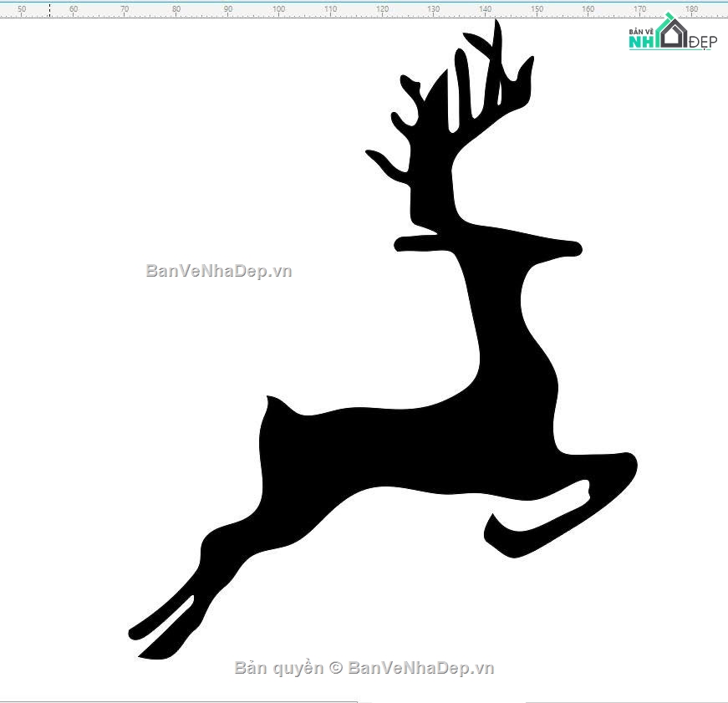Click the Ban Ve Nha Dep house logo
This screenshot has height=703, width=728.
click(x=673, y=32)
